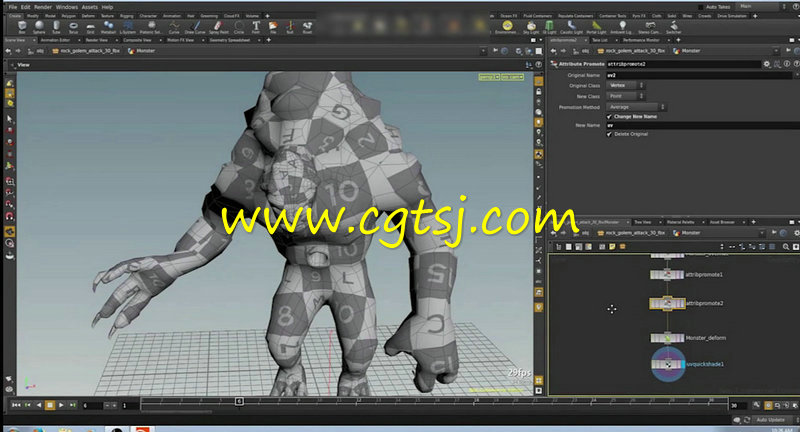
Task: Select the Torus shelf tool
Action: click(73, 27)
